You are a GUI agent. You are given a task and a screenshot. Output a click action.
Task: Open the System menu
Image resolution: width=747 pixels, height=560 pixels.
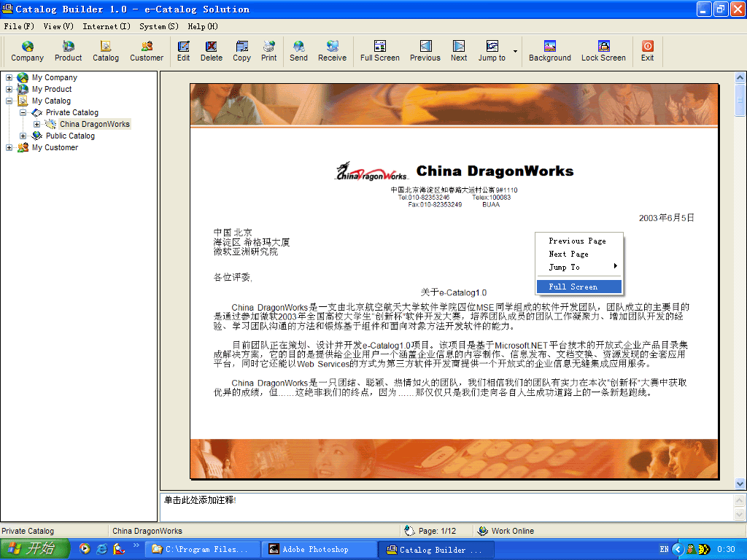point(158,26)
